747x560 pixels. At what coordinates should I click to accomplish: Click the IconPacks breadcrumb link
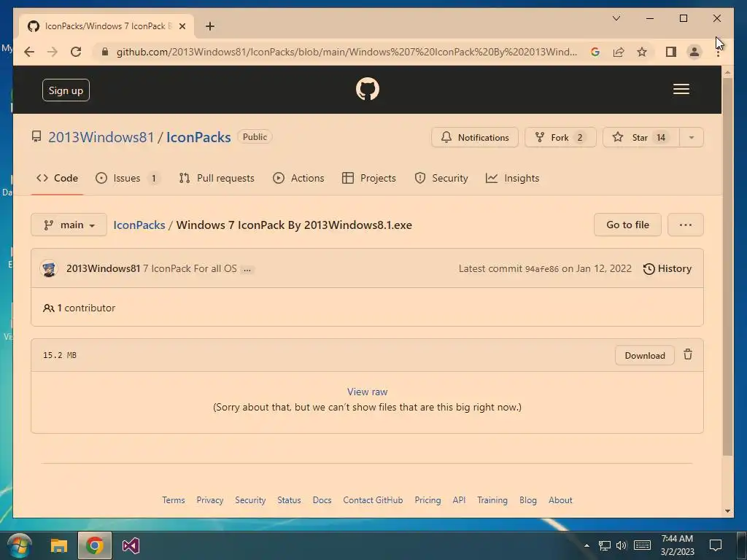coord(139,225)
